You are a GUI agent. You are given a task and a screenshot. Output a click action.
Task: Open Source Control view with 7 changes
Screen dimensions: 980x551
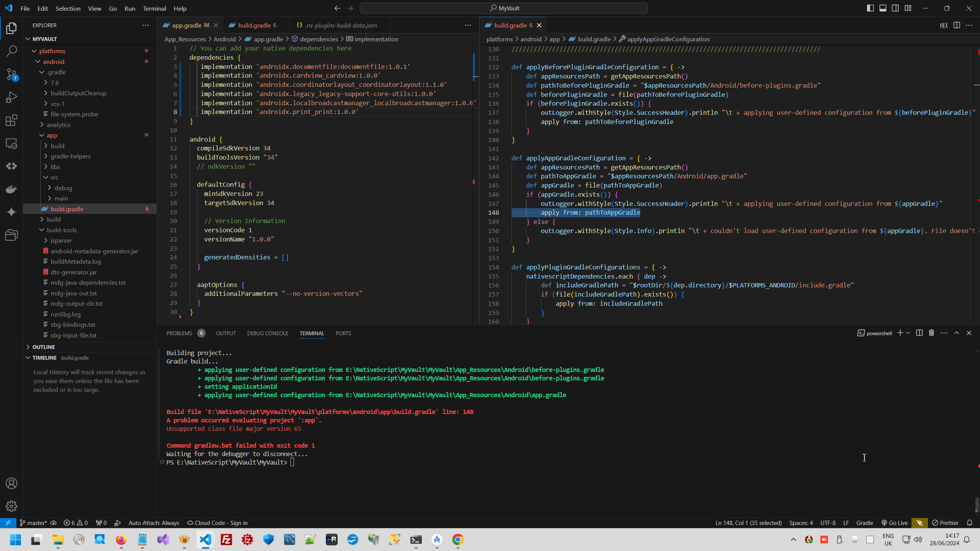coord(11,74)
